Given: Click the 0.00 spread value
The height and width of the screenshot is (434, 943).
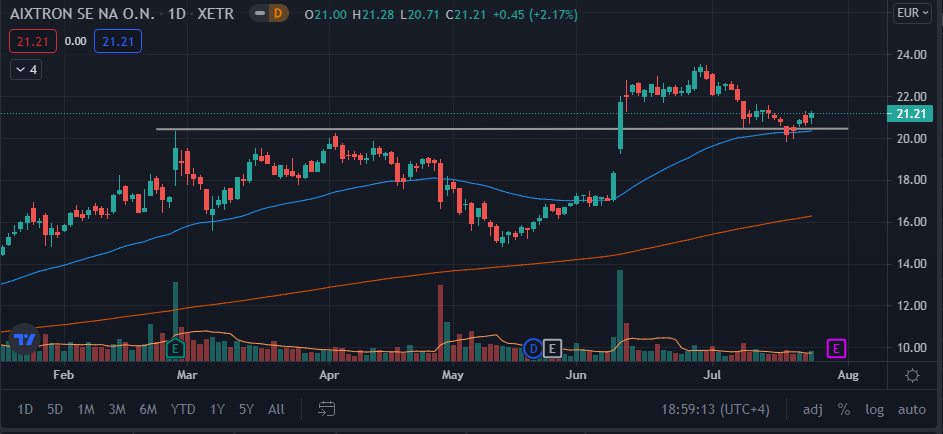Looking at the screenshot, I should point(75,41).
